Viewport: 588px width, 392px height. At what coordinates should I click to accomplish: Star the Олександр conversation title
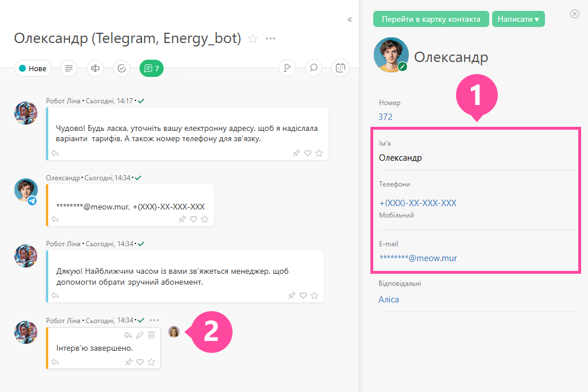tap(252, 38)
